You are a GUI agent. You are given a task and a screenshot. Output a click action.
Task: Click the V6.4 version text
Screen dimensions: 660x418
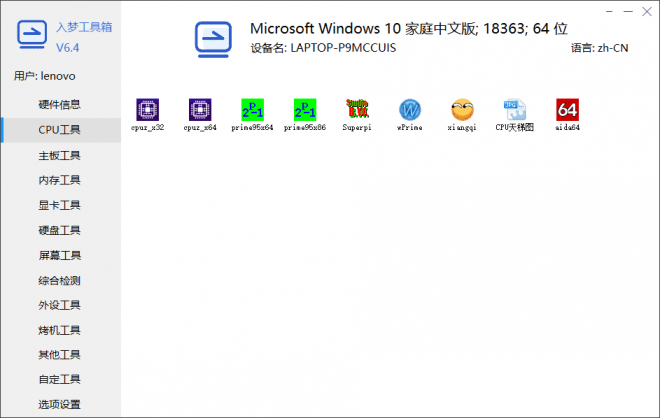pyautogui.click(x=68, y=48)
